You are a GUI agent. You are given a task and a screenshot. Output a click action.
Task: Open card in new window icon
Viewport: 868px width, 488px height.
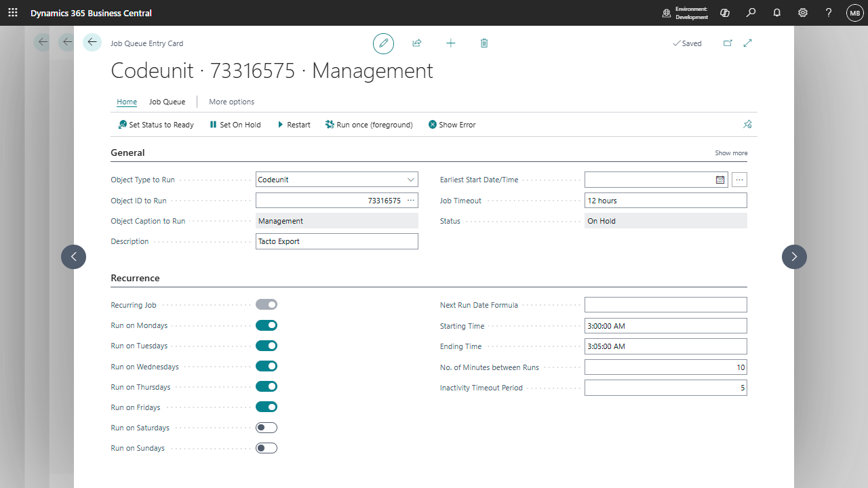tap(728, 43)
